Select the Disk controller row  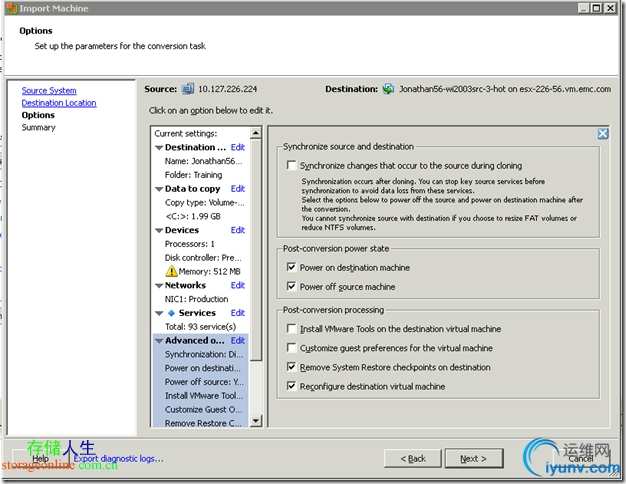(203, 258)
